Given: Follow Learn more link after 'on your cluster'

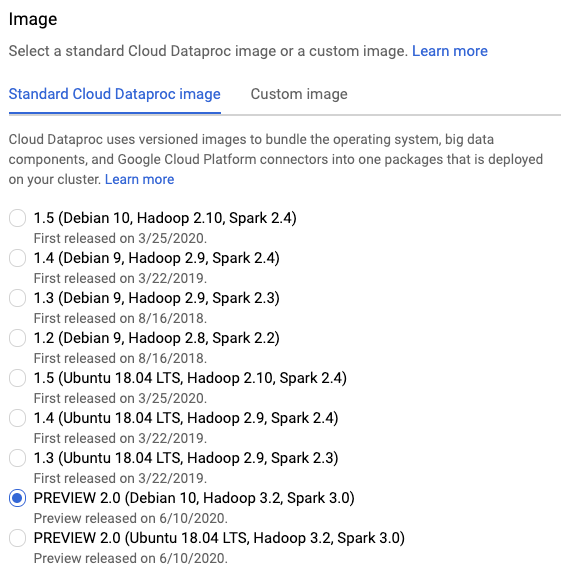Looking at the screenshot, I should pyautogui.click(x=140, y=179).
